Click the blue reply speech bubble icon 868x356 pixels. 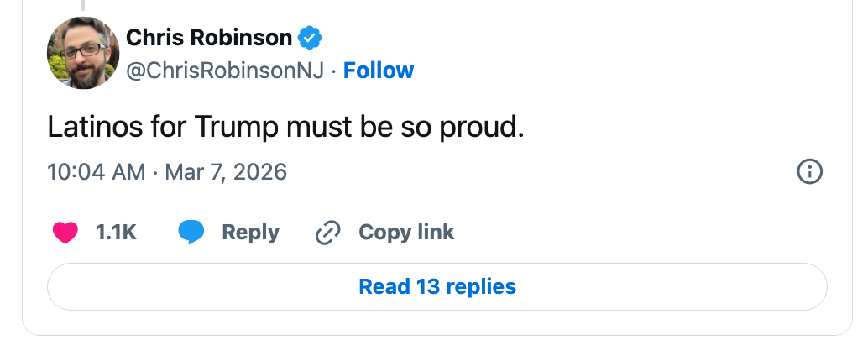[x=191, y=233]
